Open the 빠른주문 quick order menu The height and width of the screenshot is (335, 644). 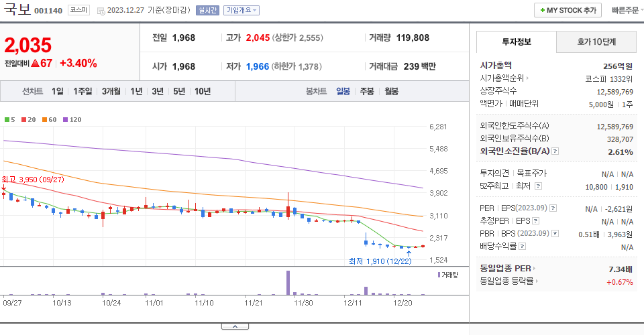[627, 10]
